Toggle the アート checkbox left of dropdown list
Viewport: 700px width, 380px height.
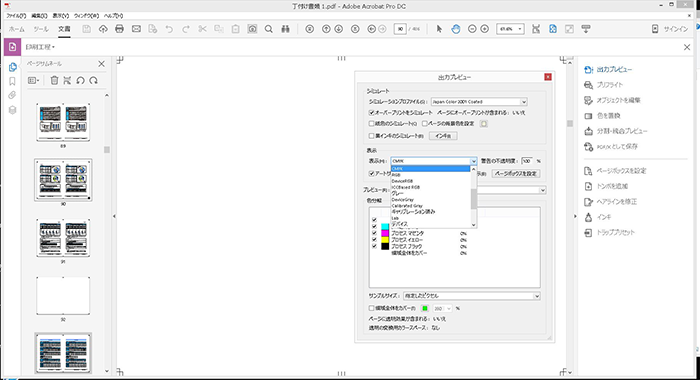point(371,173)
